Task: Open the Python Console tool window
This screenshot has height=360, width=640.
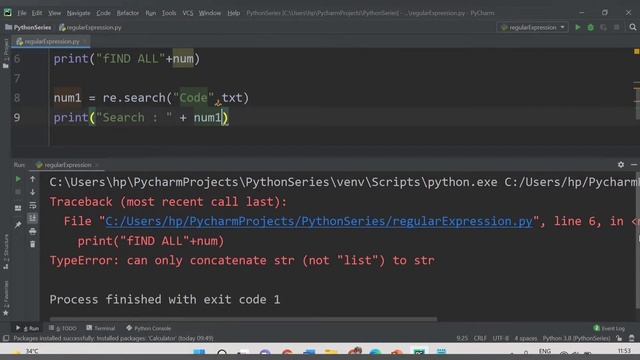Action: pyautogui.click(x=149, y=328)
